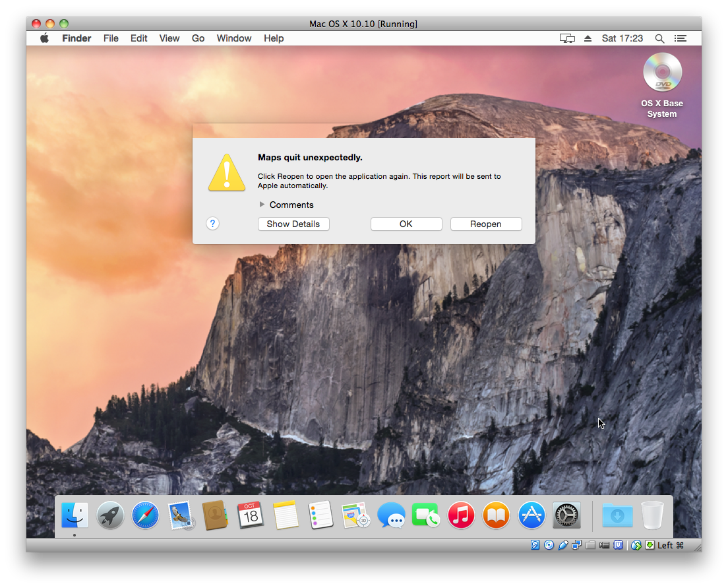Open Messages speech bubble icon
728x588 pixels.
pos(391,515)
